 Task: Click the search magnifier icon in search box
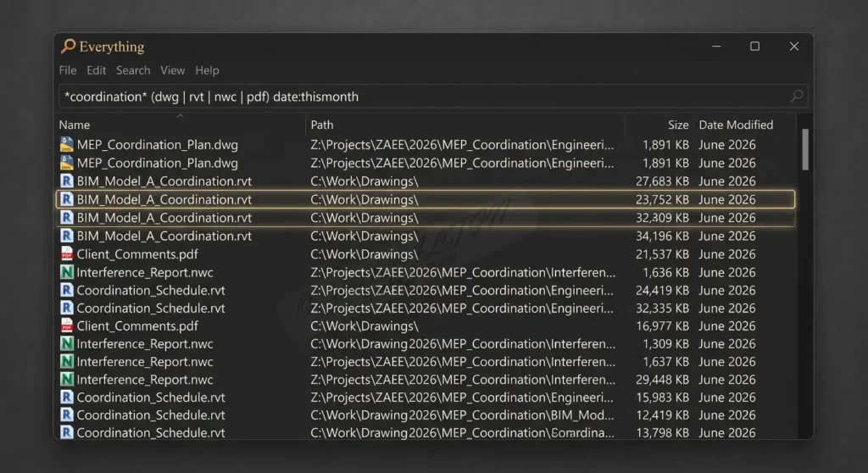(x=797, y=97)
